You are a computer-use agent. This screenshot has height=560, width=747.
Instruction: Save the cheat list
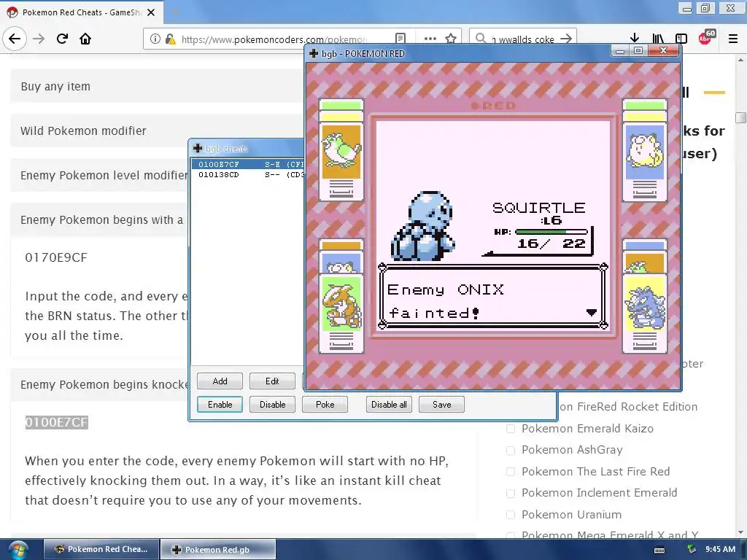pyautogui.click(x=441, y=404)
